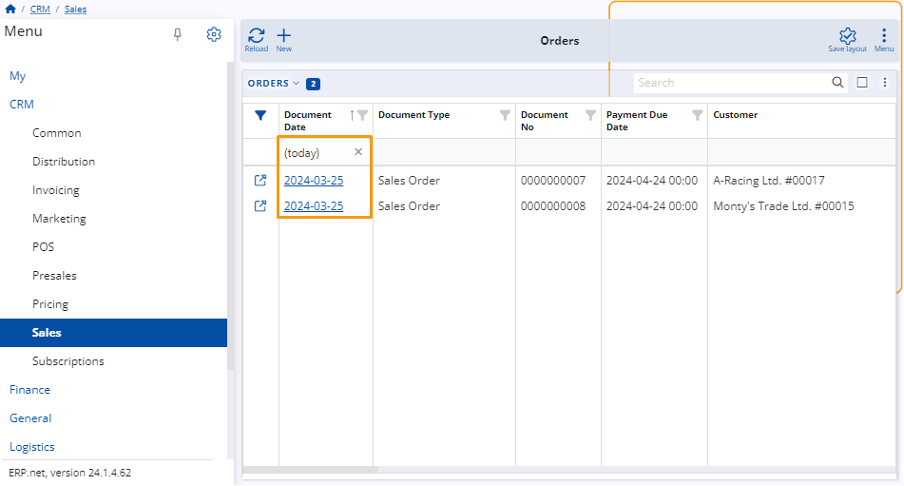Open the Document No column filter funnel
The image size is (904, 486).
(590, 115)
